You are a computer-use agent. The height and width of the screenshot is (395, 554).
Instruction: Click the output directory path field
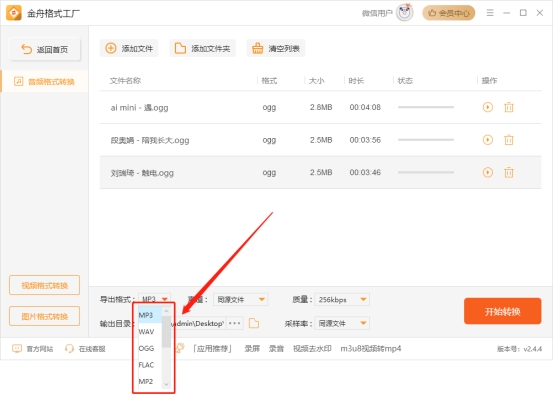coord(199,323)
